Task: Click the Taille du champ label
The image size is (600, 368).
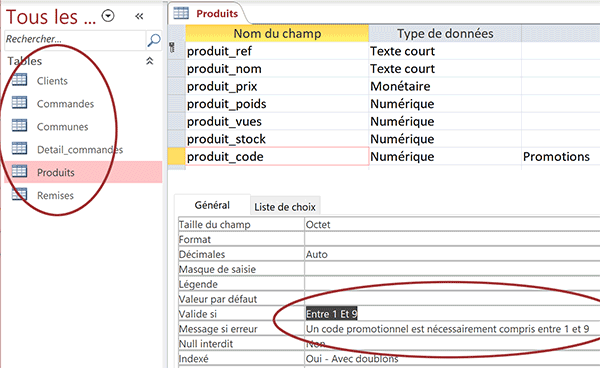Action: [x=215, y=225]
